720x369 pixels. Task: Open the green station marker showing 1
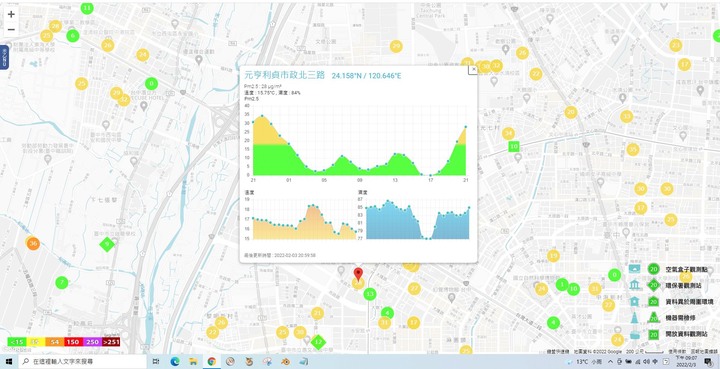tap(562, 285)
